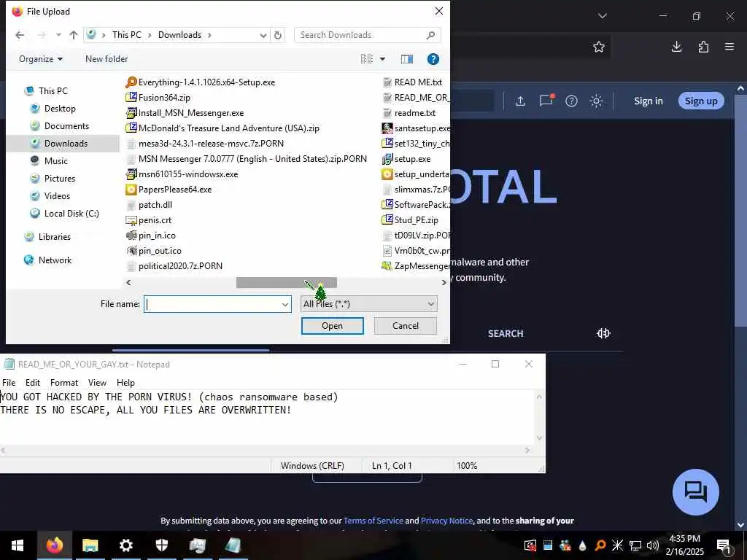Screen dimensions: 747x560
Task: Open Notepad Help menu
Action: coord(125,382)
